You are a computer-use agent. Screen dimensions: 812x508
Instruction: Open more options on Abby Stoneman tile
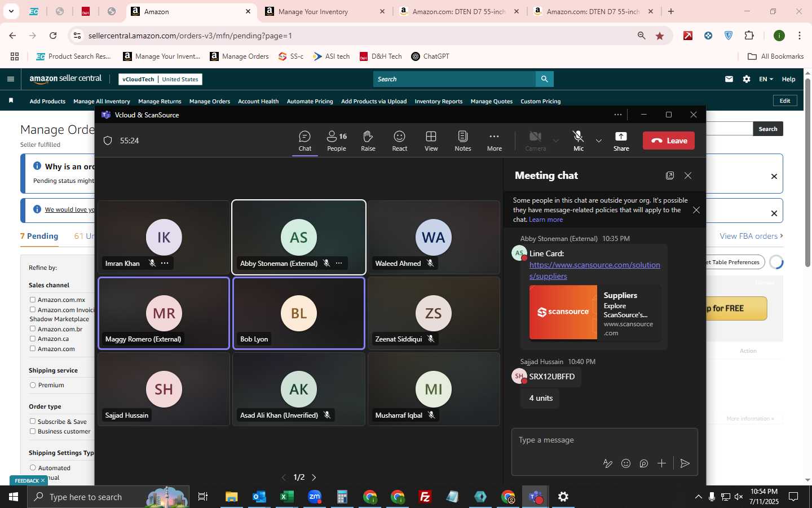(x=339, y=263)
